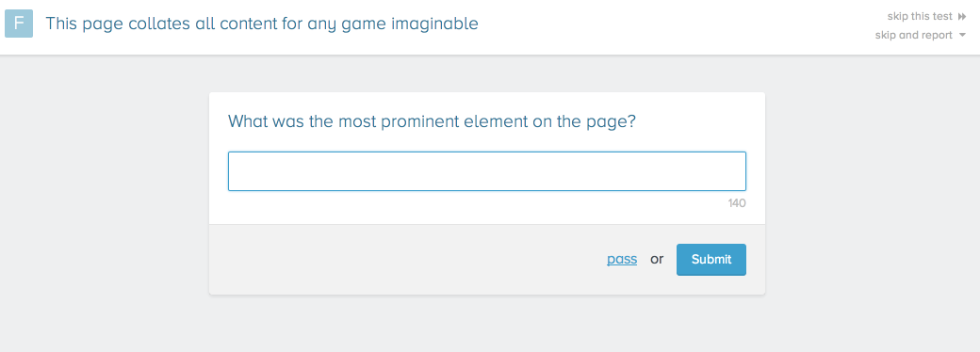Click the page title about game content
This screenshot has height=352, width=980.
point(262,24)
